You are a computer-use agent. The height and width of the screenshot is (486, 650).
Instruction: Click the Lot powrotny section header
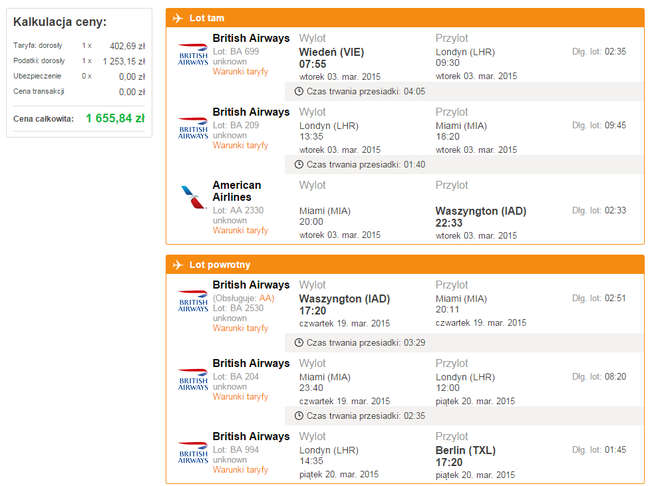[220, 264]
